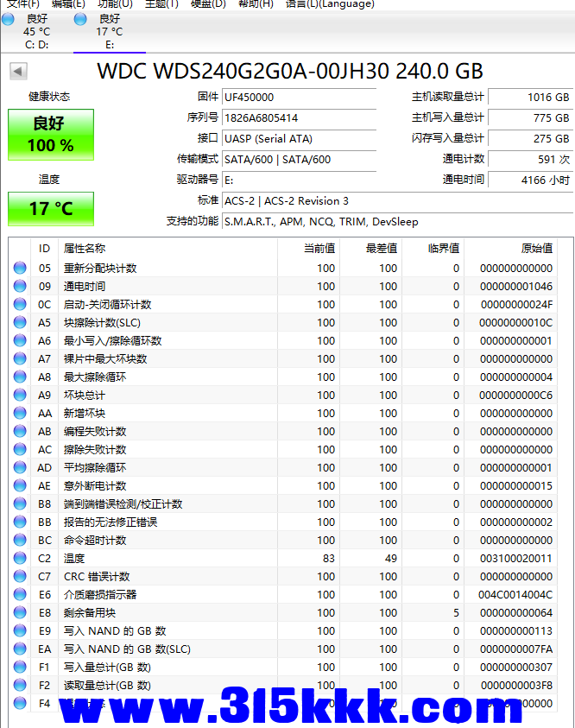Click the 17 °C temperature button
Image resolution: width=575 pixels, height=728 pixels.
(x=51, y=209)
